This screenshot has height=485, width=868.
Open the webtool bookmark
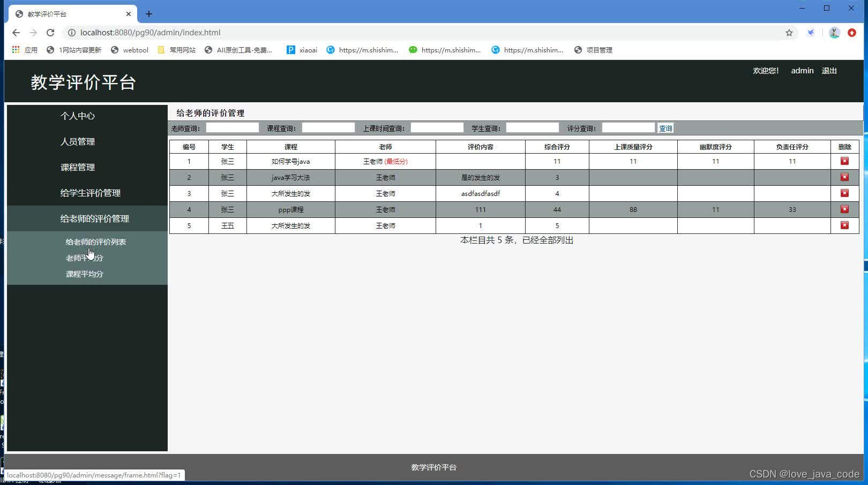[129, 50]
